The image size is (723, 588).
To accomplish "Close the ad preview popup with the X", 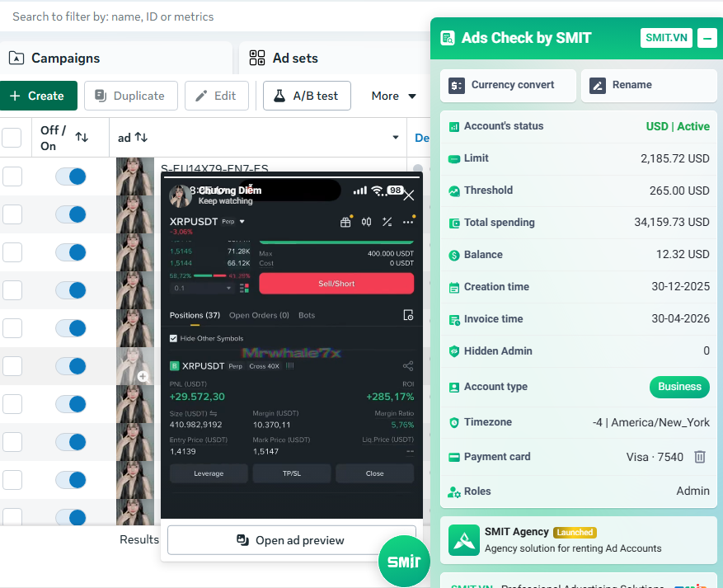I will [409, 195].
